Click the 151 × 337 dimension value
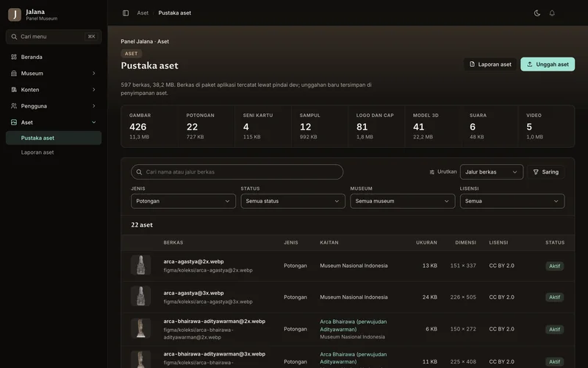This screenshot has height=368, width=588. [x=463, y=266]
